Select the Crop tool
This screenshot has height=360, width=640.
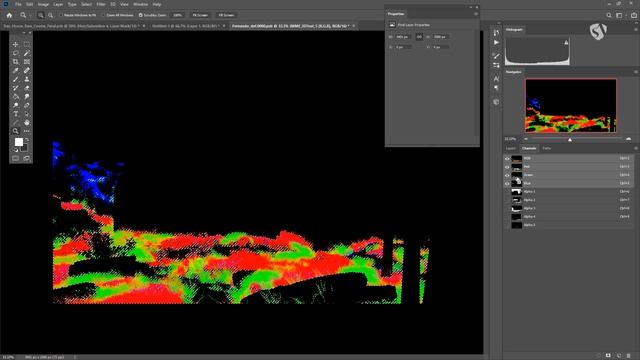[16, 62]
